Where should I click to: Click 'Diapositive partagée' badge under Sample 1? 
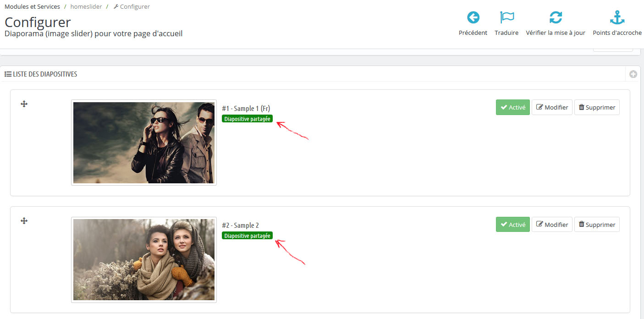click(x=247, y=119)
